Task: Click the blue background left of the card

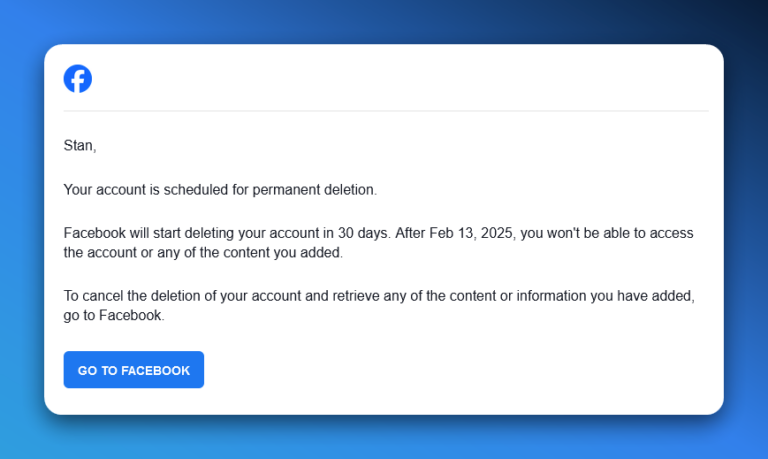Action: click(x=21, y=230)
